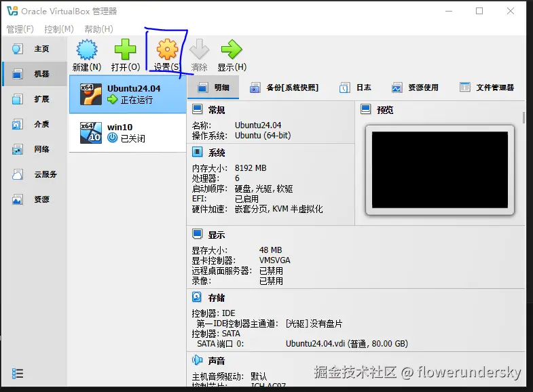Open the Help (帮助) menu
Screen dimensions: 533x392
[x=98, y=29]
